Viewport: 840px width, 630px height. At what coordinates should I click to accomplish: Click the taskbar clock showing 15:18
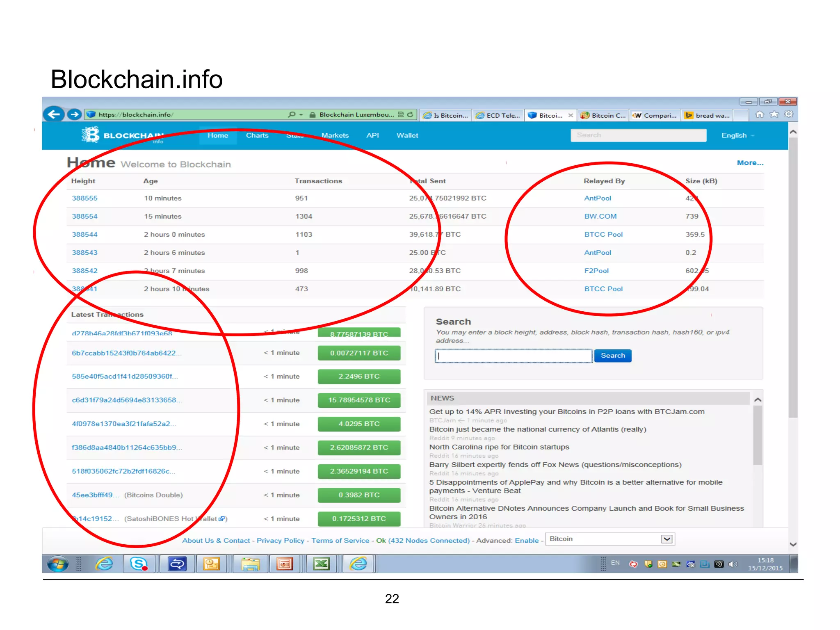[x=765, y=564]
